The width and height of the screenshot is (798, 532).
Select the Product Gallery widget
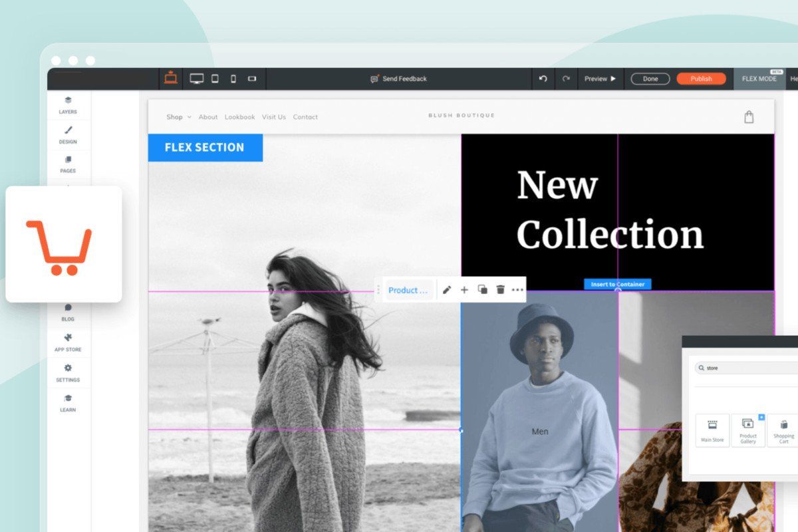coord(748,430)
